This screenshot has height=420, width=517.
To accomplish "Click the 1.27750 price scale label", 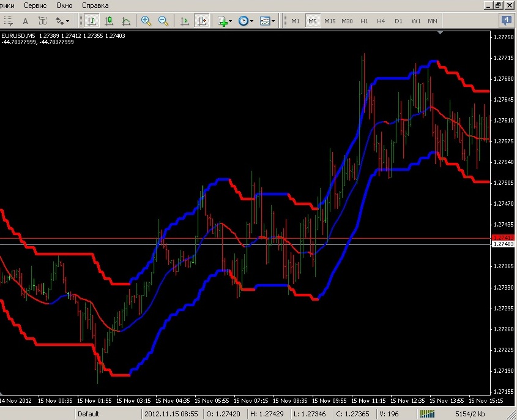I will tap(504, 37).
